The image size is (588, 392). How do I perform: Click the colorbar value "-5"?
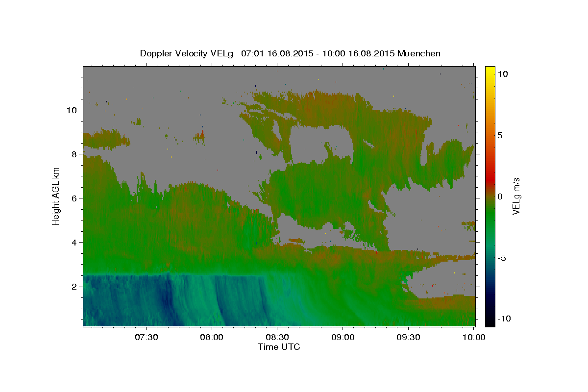[501, 258]
